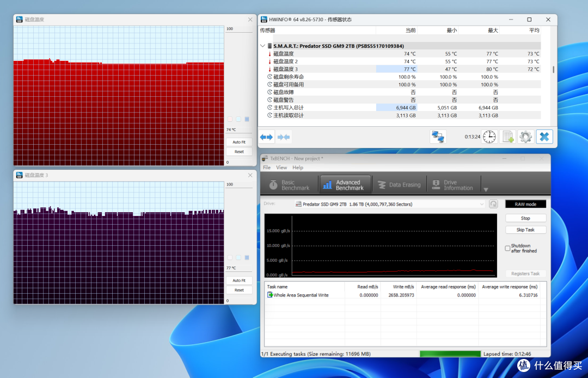Switch to the Basic Benchmark tab
This screenshot has width=588, height=378.
pos(290,185)
